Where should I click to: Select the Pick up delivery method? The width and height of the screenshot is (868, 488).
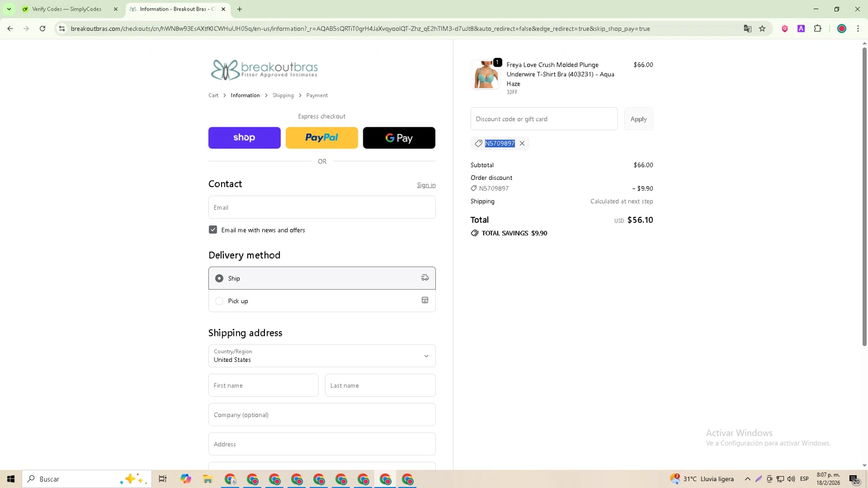[x=322, y=301]
